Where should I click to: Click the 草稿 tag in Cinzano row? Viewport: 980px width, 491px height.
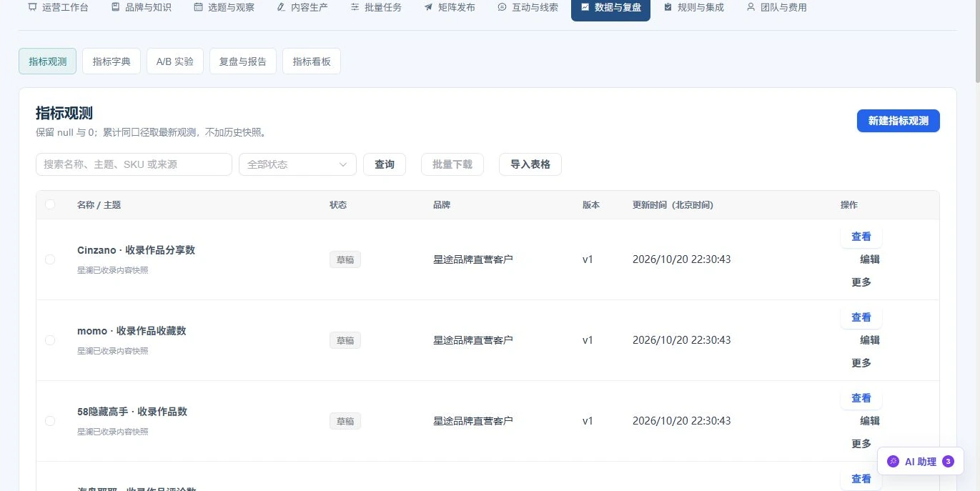pyautogui.click(x=345, y=259)
